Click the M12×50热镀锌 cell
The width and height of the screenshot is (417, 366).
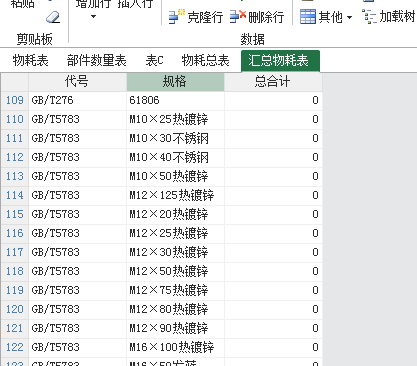tap(175, 271)
